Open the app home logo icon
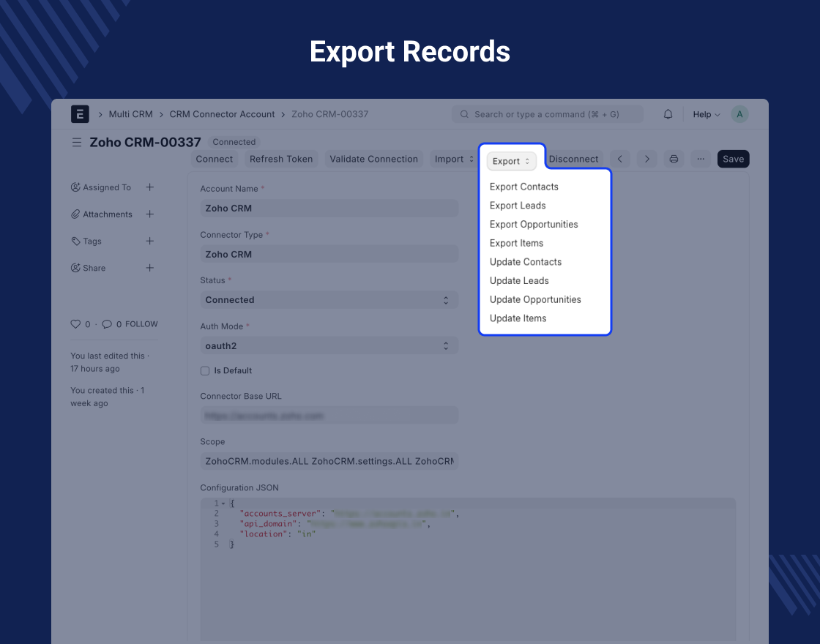Screen dimensions: 820x644 pos(80,114)
